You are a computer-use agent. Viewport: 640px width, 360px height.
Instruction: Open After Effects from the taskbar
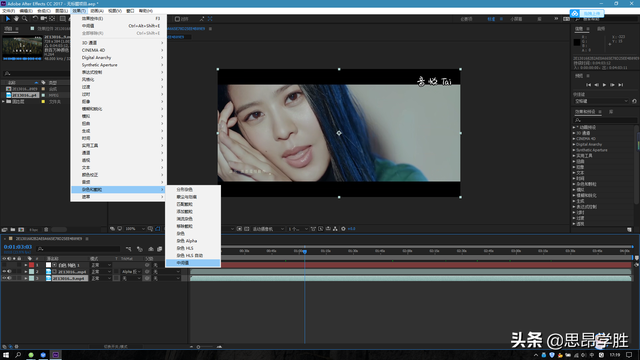point(56,355)
